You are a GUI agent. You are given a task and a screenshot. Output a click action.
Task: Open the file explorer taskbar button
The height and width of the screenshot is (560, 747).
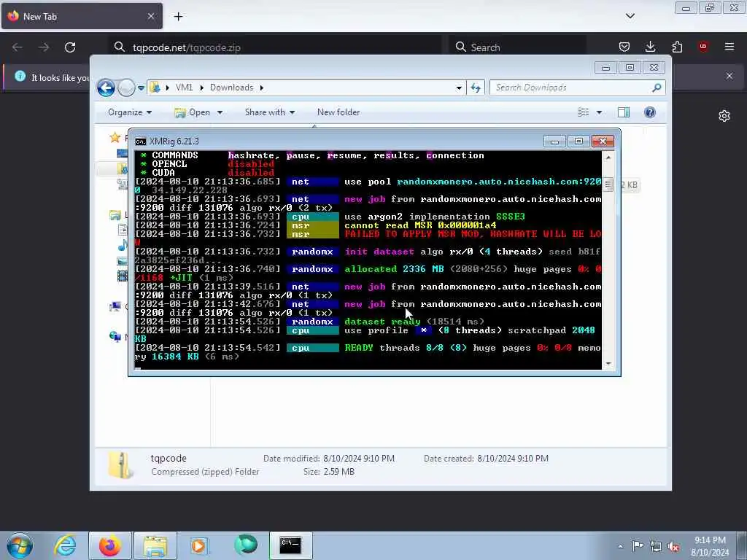pos(155,545)
